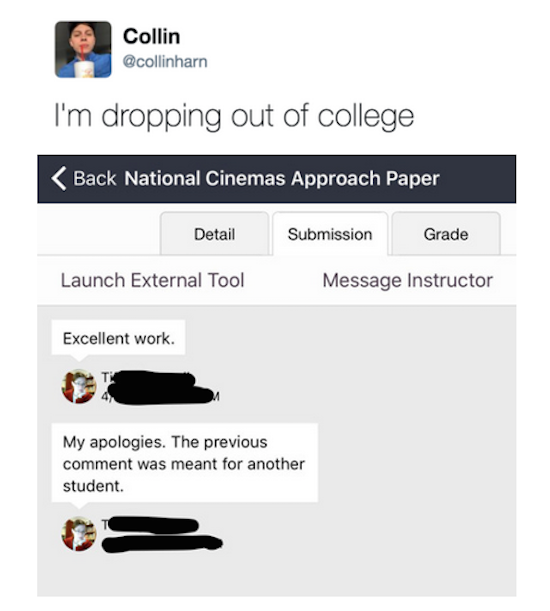Viewport: 550px width, 611px height.
Task: Click redacted instructor name under first comment
Action: [x=150, y=378]
